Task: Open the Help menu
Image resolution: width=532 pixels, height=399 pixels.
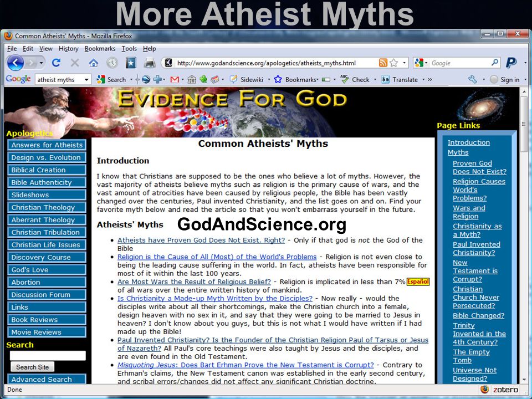Action: tap(149, 49)
